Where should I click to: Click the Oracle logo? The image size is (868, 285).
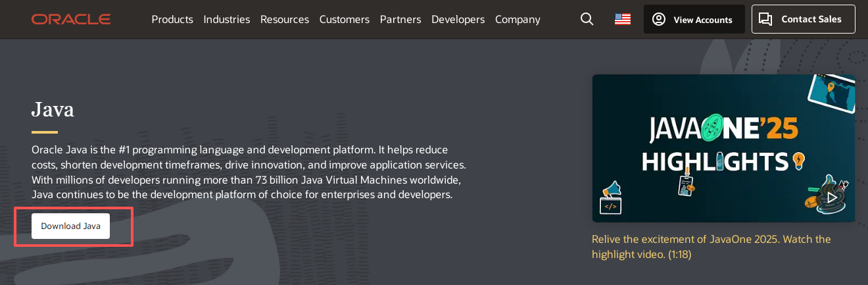tap(70, 19)
